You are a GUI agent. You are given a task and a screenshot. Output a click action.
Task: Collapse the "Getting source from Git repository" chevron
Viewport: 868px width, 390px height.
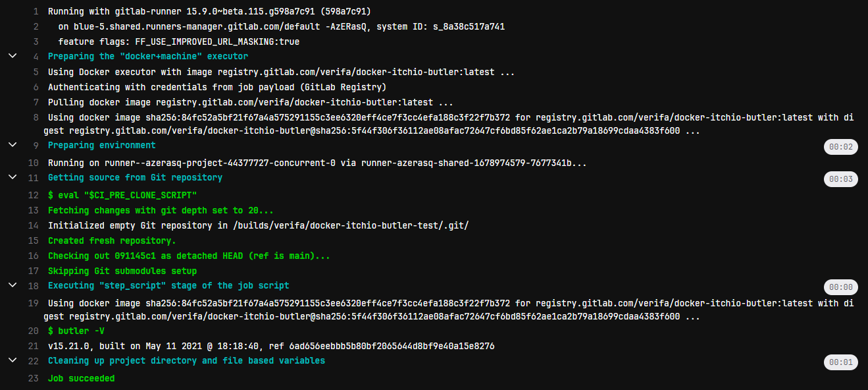click(13, 177)
